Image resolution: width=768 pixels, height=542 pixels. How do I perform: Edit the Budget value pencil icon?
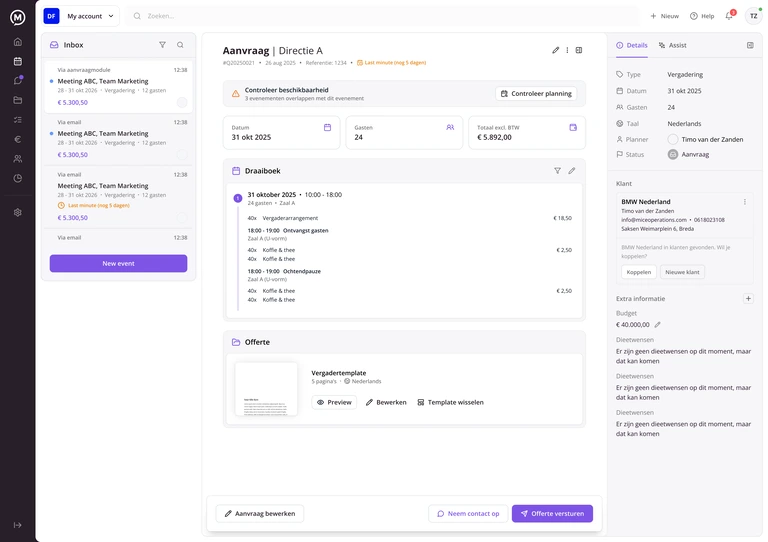click(x=657, y=325)
